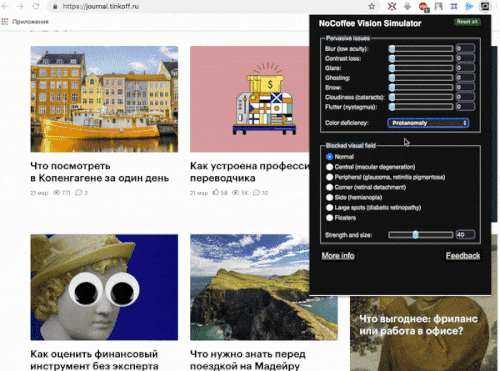Image resolution: width=500 pixels, height=371 pixels.
Task: Click the Strength and size value field showing 40
Action: pyautogui.click(x=465, y=235)
